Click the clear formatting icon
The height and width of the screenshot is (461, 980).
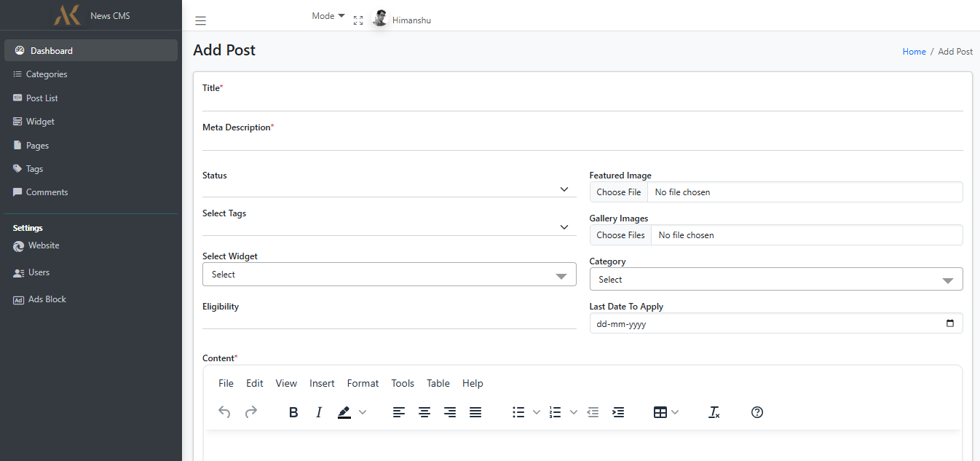point(714,412)
